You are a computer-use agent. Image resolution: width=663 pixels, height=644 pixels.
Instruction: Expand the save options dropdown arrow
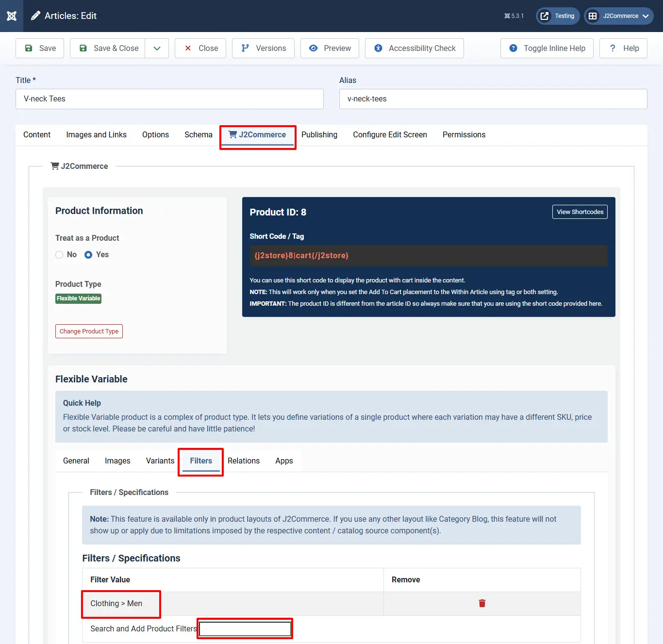point(157,48)
